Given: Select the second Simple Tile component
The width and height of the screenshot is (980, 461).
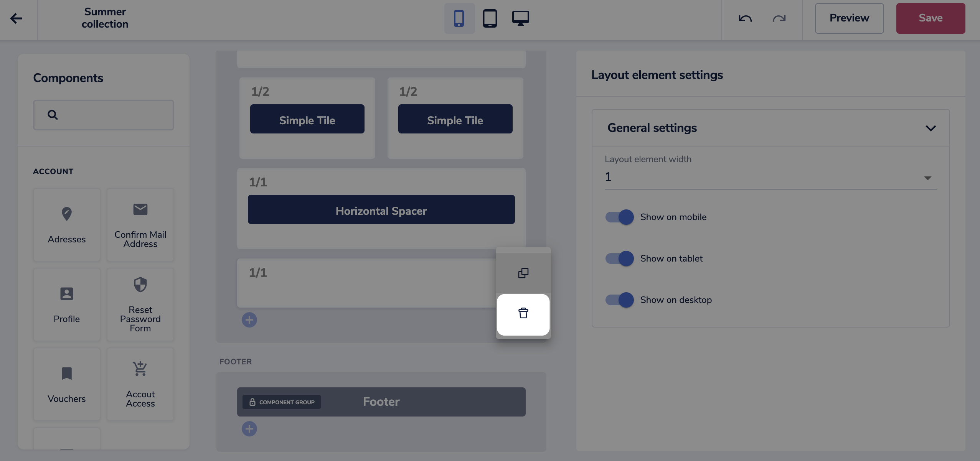Looking at the screenshot, I should click(455, 119).
